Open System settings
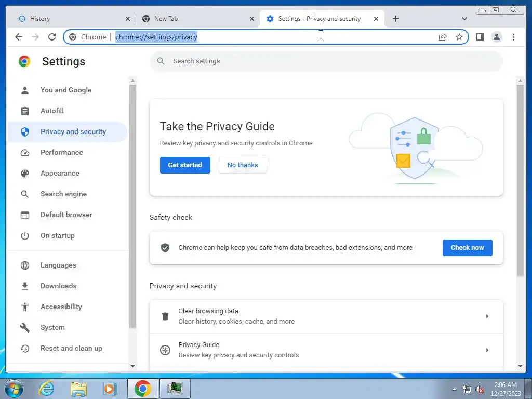 67,327
